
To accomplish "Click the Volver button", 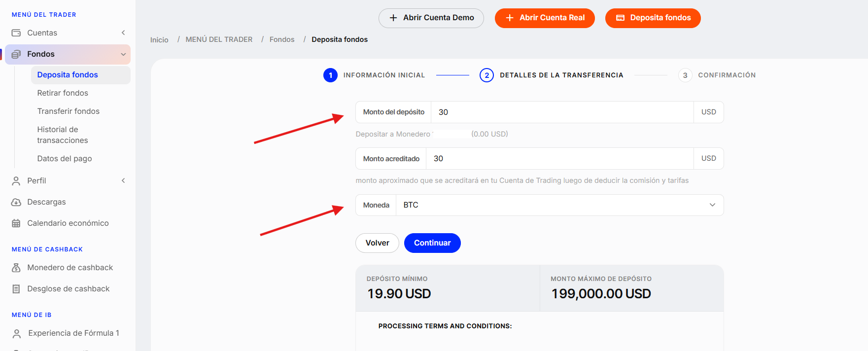I will click(x=377, y=243).
